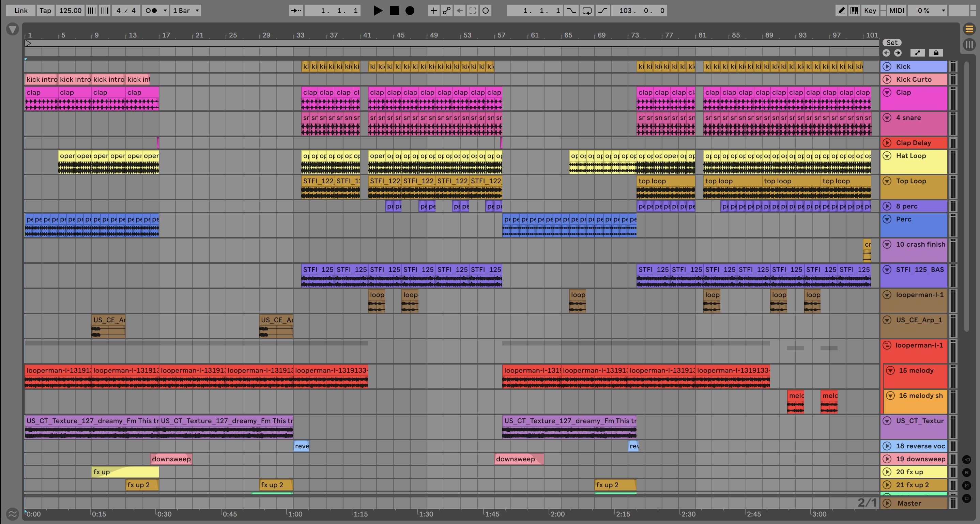Activate the Arrangement Record button

(410, 11)
